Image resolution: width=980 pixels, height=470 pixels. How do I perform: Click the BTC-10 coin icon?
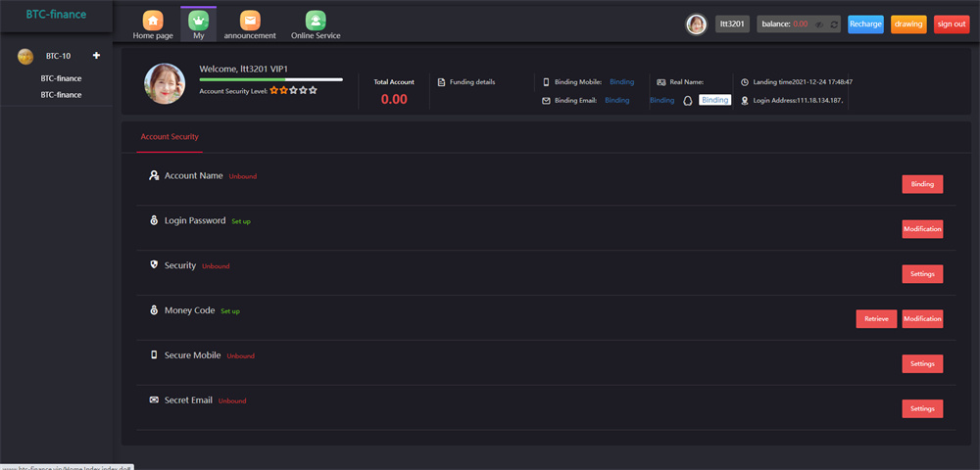pyautogui.click(x=25, y=56)
